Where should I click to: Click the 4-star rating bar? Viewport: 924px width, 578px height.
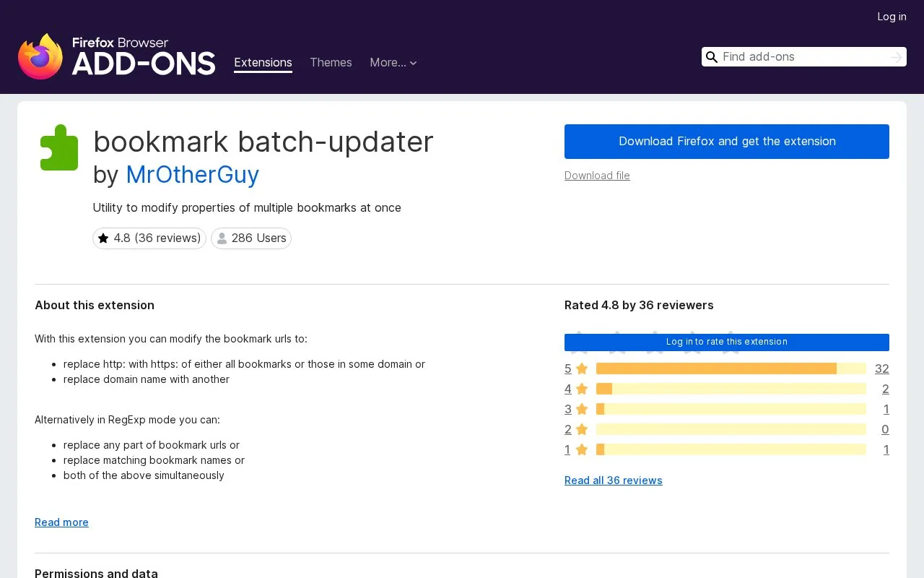731,389
